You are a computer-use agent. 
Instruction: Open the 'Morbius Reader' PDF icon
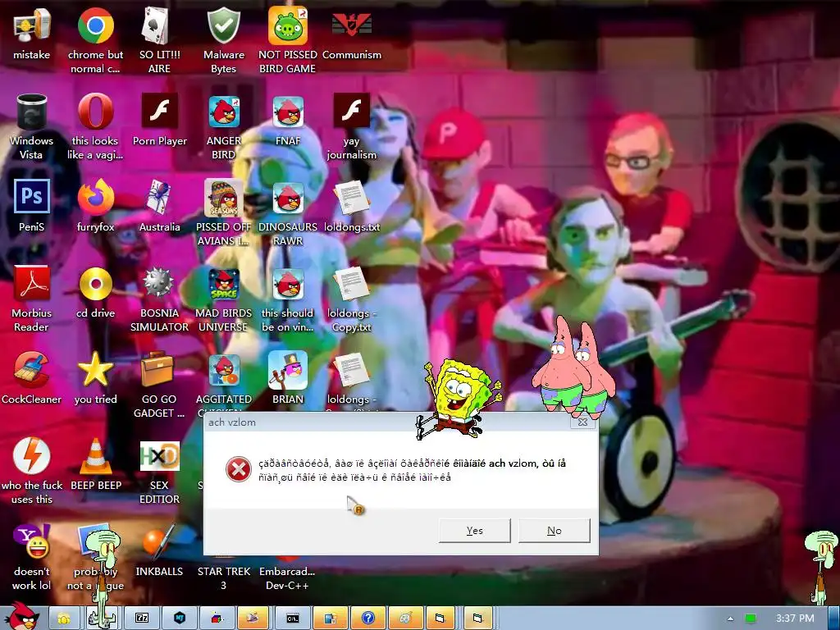pyautogui.click(x=32, y=283)
